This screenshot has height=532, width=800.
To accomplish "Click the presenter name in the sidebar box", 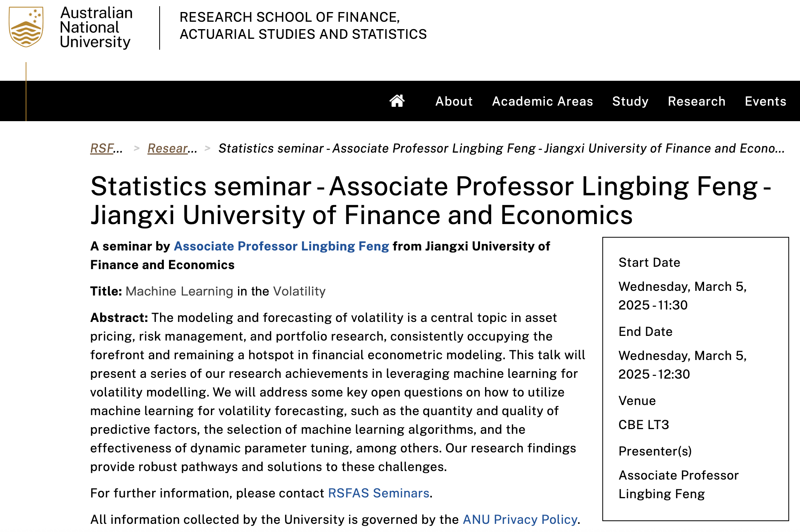I will pyautogui.click(x=678, y=485).
